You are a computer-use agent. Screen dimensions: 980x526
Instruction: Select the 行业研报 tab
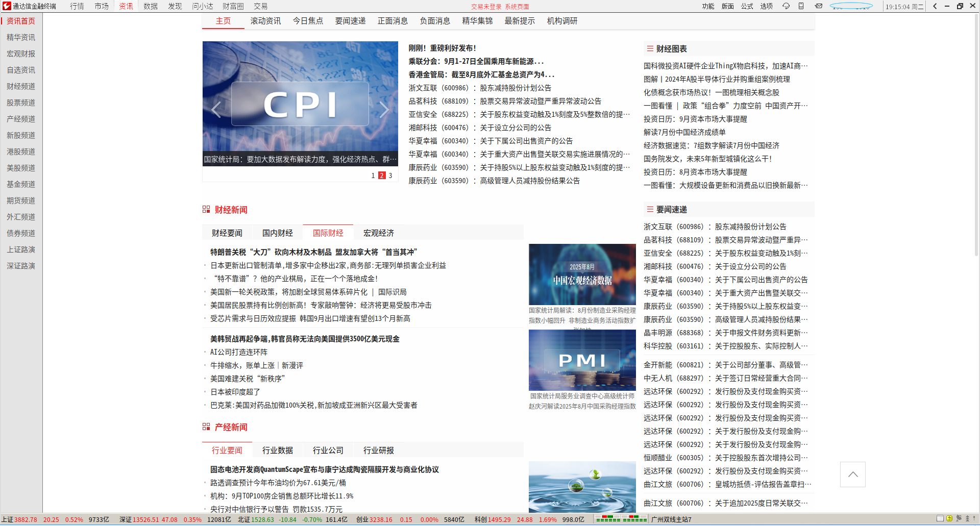click(x=379, y=450)
